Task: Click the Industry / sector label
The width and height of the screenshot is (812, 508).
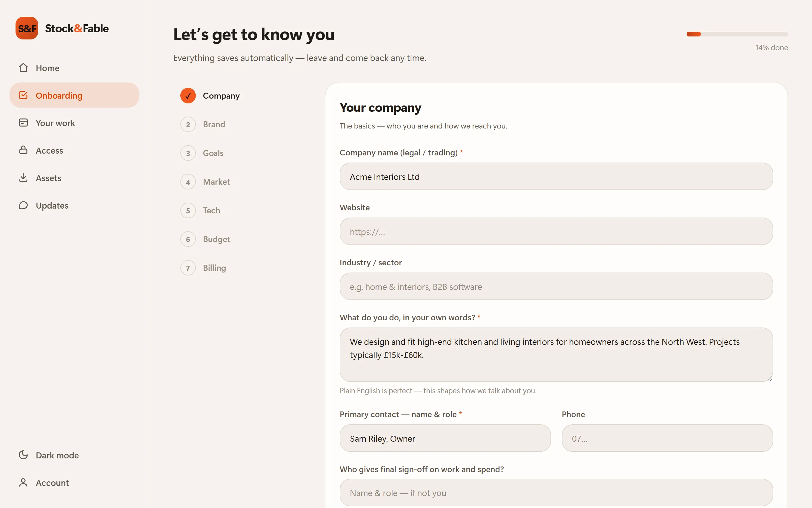Action: [x=370, y=263]
